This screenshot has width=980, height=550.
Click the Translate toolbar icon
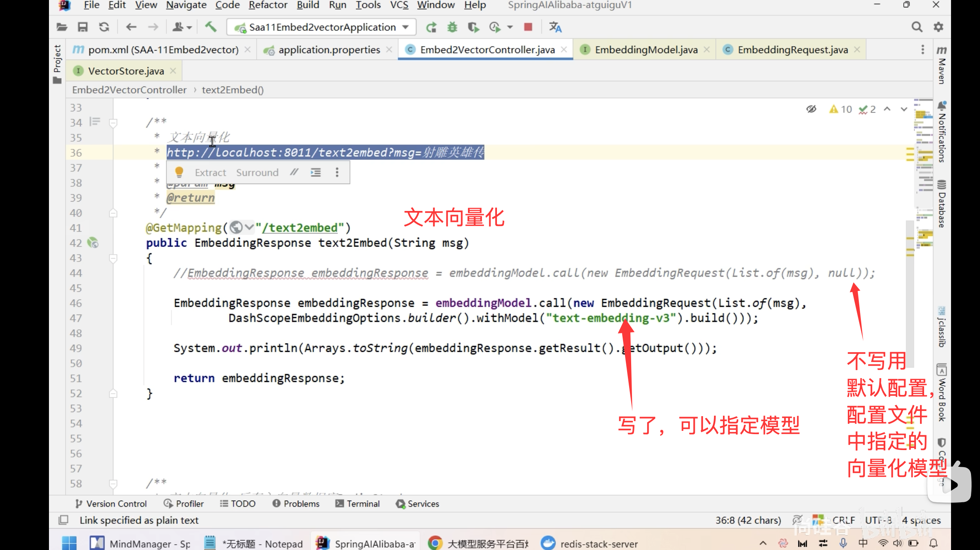[555, 27]
